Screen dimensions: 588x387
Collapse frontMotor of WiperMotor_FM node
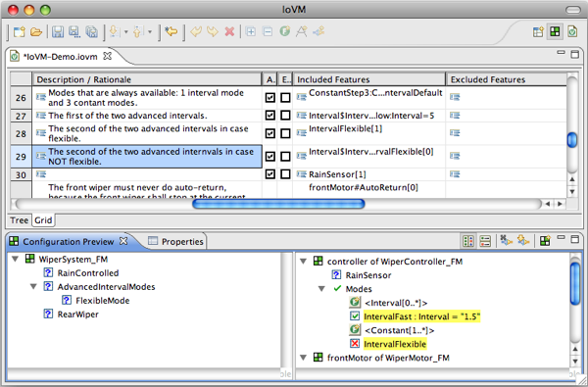(x=304, y=358)
